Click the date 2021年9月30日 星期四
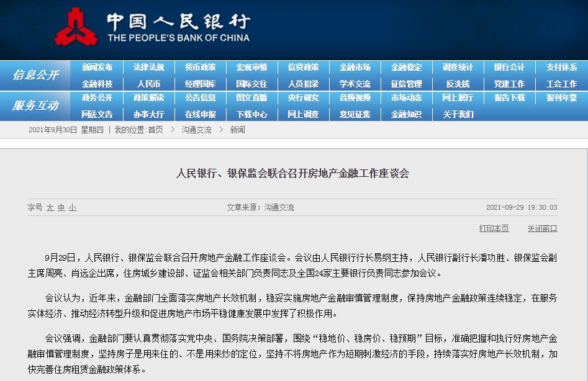The height and width of the screenshot is (381, 588). pos(66,130)
